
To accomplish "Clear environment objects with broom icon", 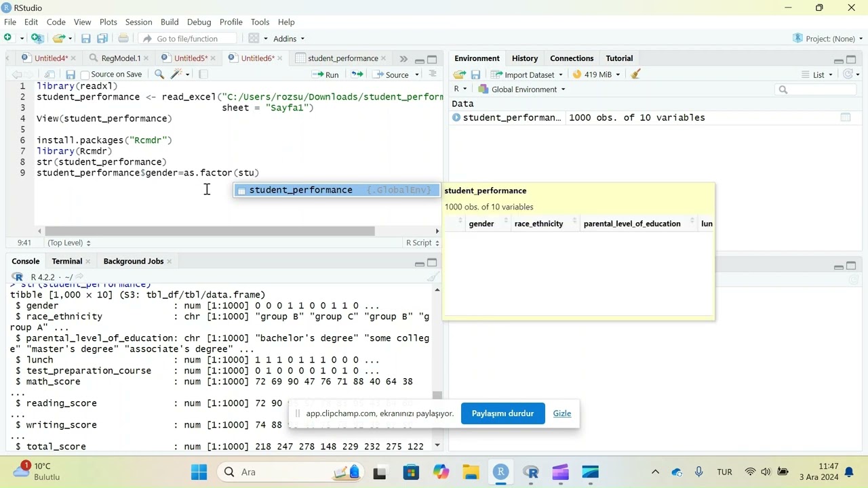I will click(x=635, y=75).
